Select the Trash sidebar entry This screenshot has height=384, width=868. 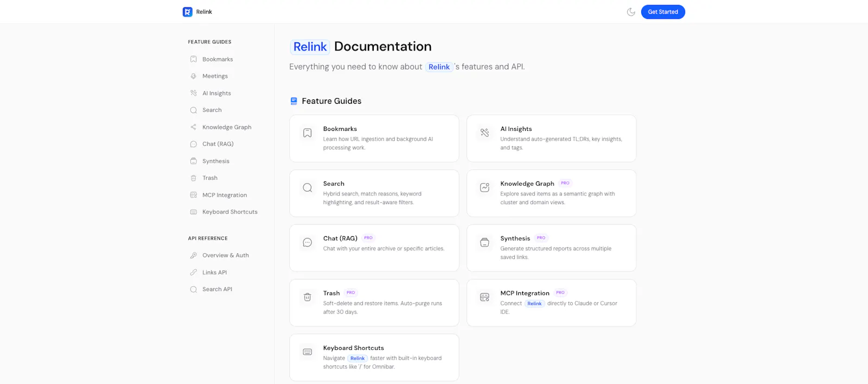[210, 178]
